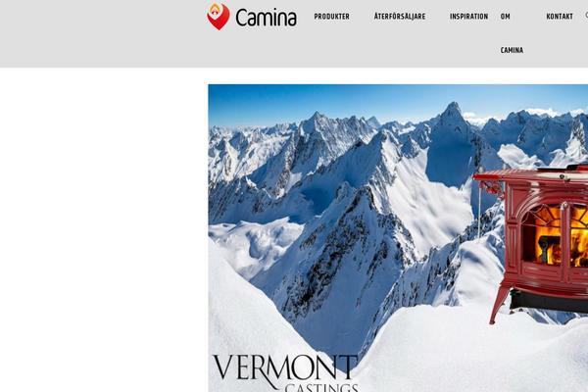Image resolution: width=588 pixels, height=392 pixels.
Task: Click the blue sky of hero banner
Action: (x=337, y=99)
